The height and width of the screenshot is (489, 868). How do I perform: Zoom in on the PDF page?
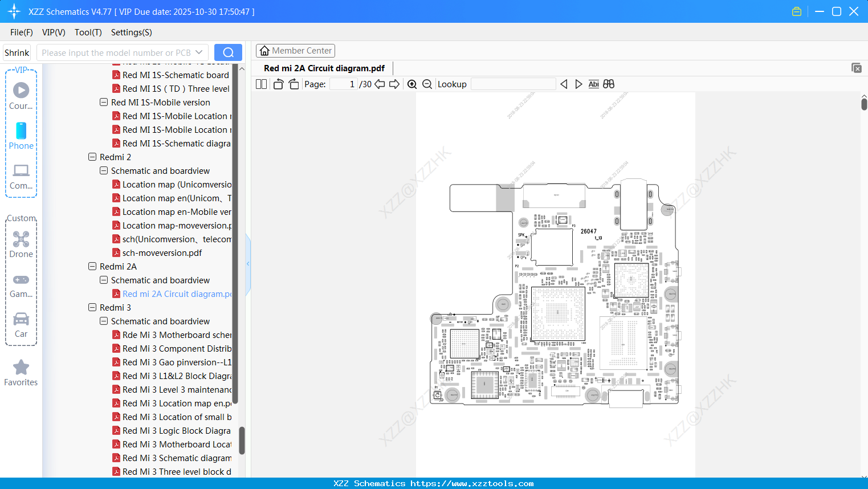(x=412, y=84)
